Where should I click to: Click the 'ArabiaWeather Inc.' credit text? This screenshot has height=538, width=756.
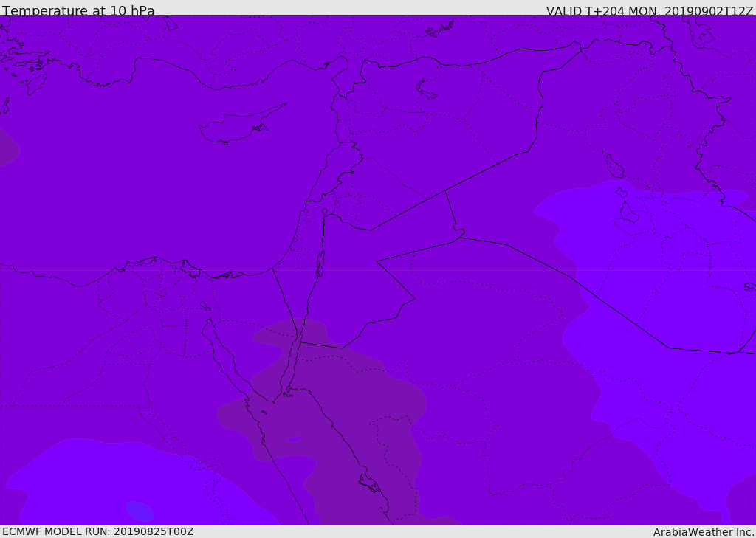click(704, 532)
